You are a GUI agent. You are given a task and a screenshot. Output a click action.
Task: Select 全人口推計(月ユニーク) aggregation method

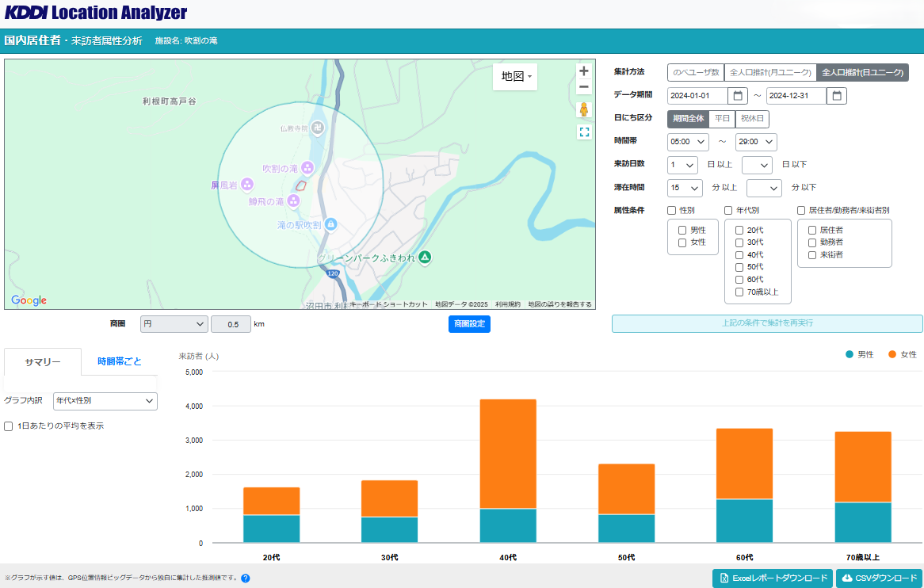click(x=770, y=73)
